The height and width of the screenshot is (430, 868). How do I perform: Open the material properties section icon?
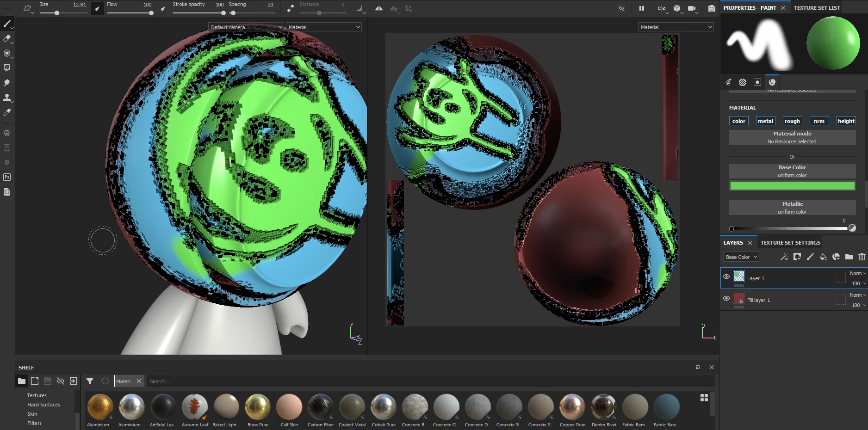(772, 82)
